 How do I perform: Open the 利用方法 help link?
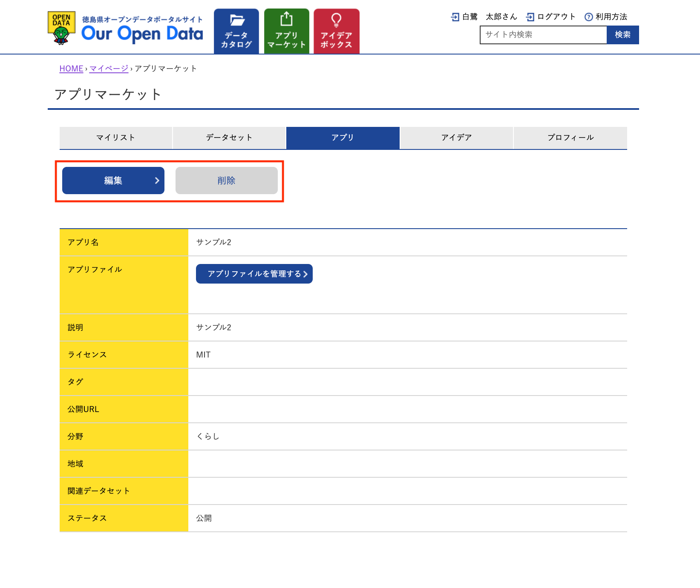[611, 17]
